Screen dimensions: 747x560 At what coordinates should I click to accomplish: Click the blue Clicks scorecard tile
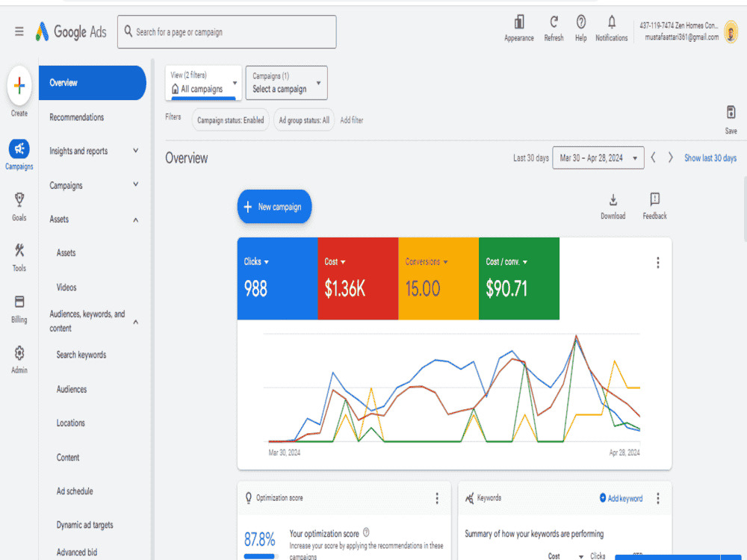pos(277,279)
